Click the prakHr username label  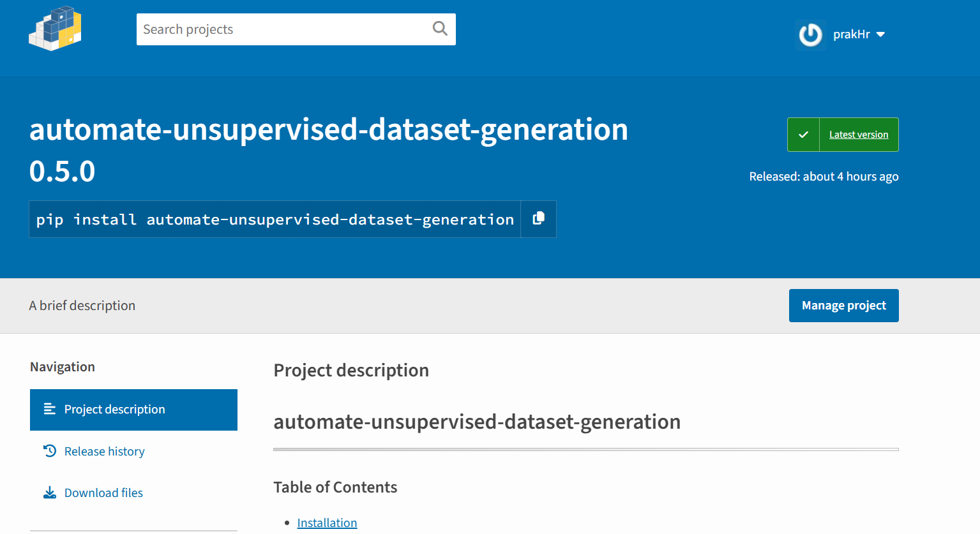(x=852, y=34)
